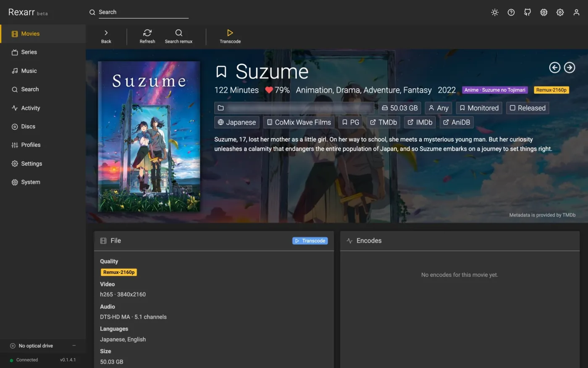Open Discs in the sidebar

43,126
